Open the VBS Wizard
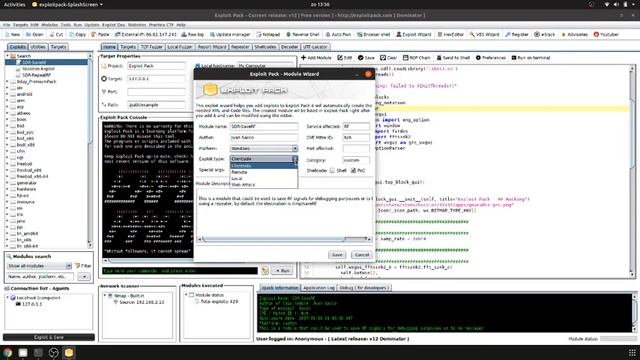 click(484, 35)
